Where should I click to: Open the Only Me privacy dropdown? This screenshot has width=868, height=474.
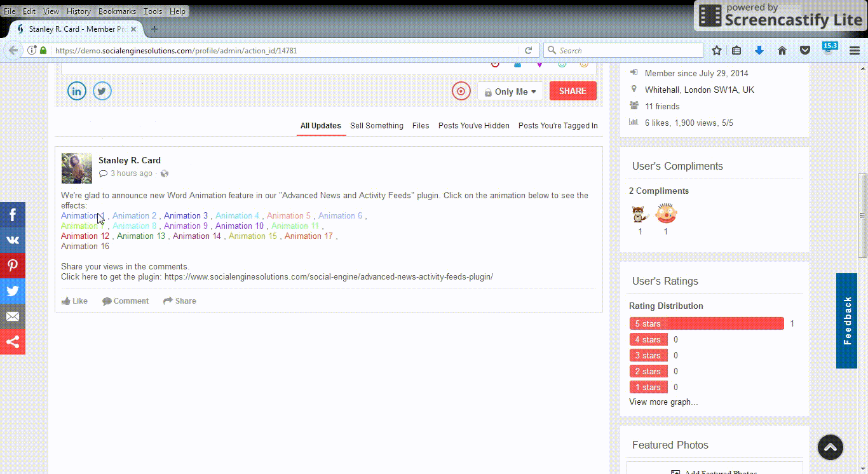[x=510, y=91]
